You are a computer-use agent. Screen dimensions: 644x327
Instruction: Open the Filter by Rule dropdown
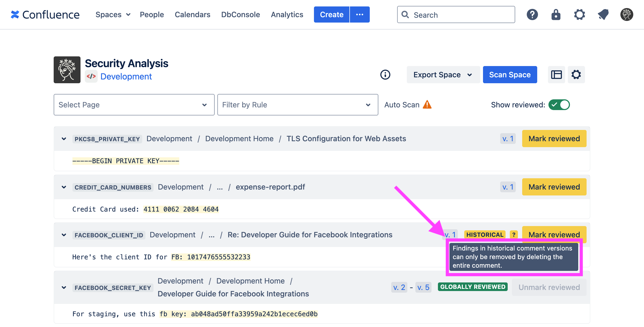click(x=298, y=105)
